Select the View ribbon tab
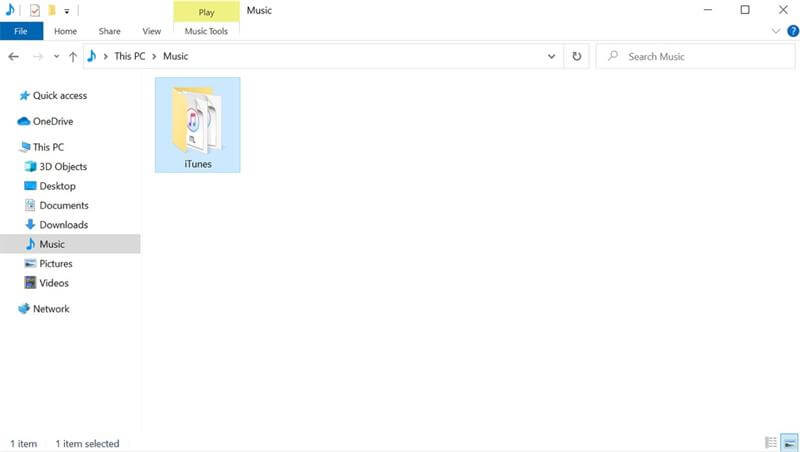 coord(152,31)
